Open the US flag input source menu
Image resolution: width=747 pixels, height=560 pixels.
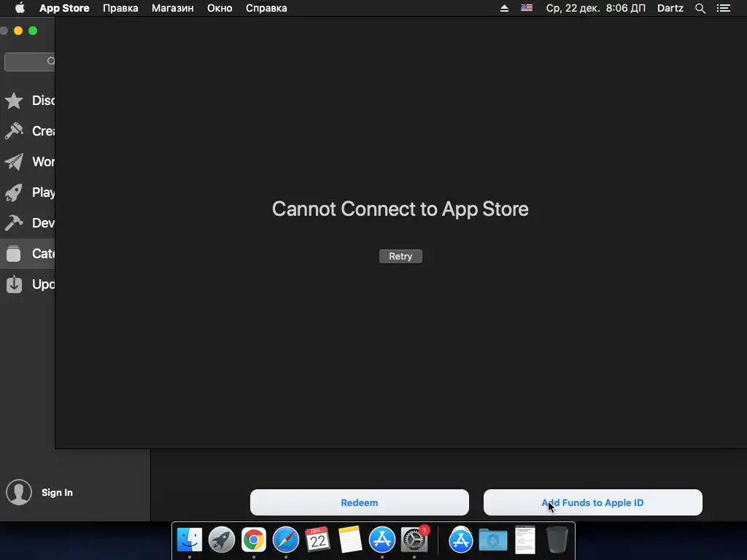pyautogui.click(x=527, y=7)
